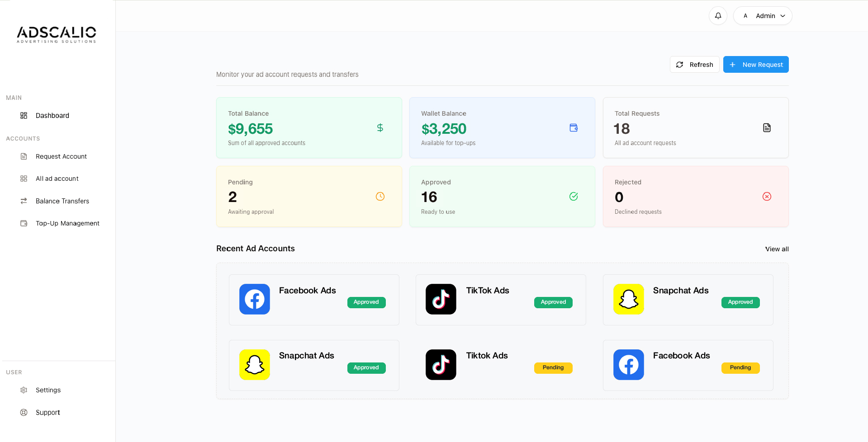Viewport: 868px width, 442px height.
Task: Click the notification bell icon
Action: (718, 16)
